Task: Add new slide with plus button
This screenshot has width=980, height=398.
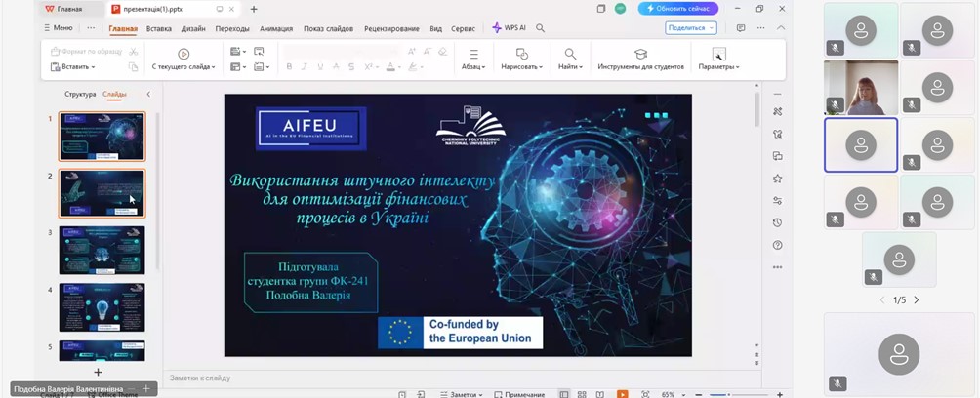Action: pos(98,372)
